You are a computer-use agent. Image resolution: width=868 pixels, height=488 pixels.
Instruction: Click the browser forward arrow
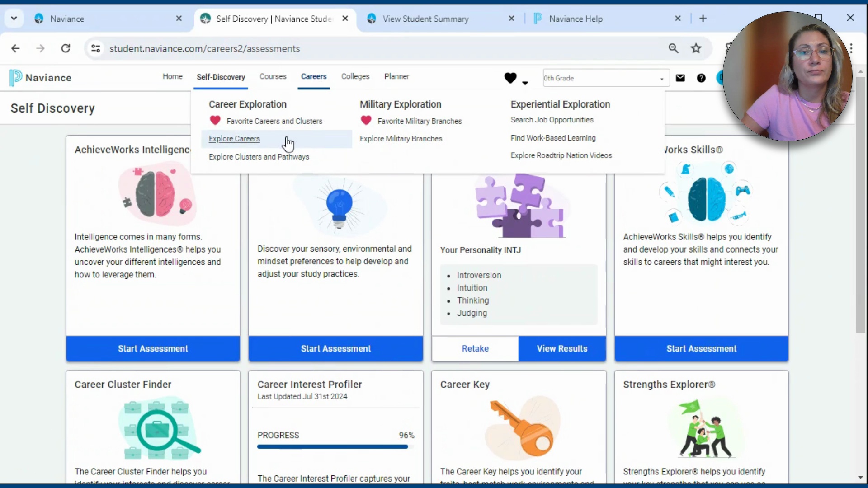(x=41, y=48)
